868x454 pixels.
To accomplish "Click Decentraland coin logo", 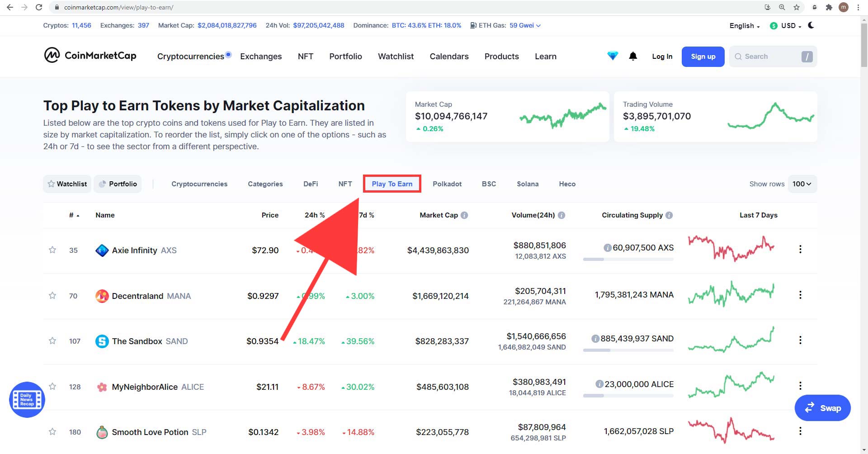I will tap(102, 296).
